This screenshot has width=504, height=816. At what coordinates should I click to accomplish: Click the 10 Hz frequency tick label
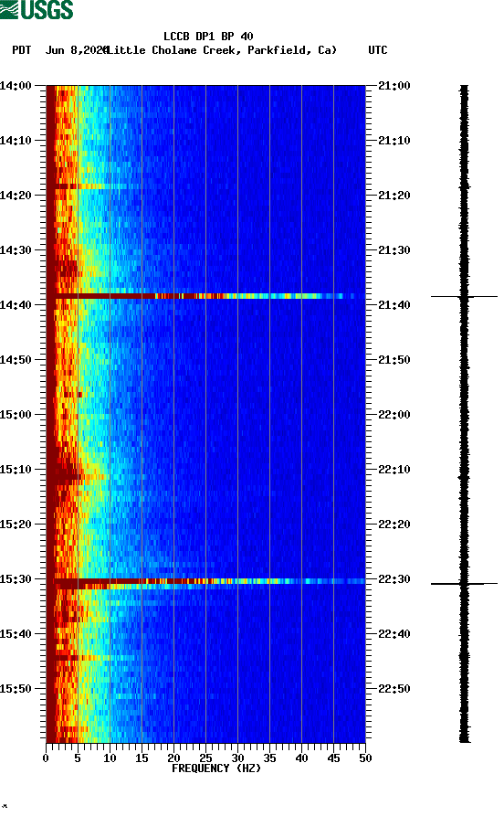tap(110, 758)
